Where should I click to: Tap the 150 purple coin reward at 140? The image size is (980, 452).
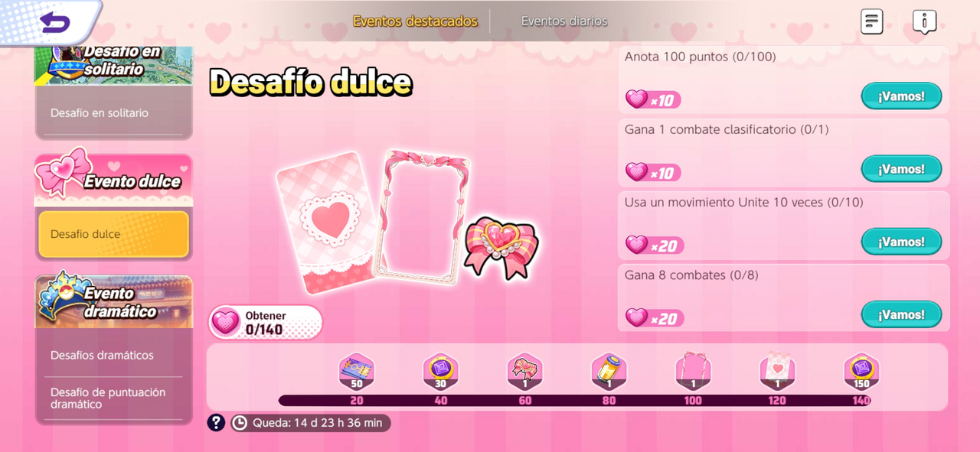(x=861, y=372)
